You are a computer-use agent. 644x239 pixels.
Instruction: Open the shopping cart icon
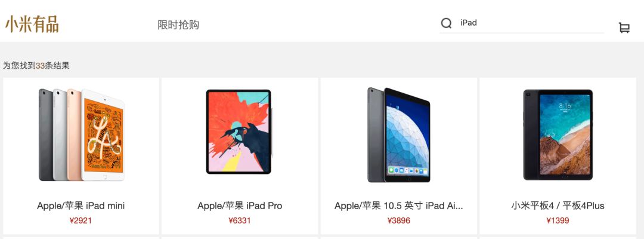point(624,27)
